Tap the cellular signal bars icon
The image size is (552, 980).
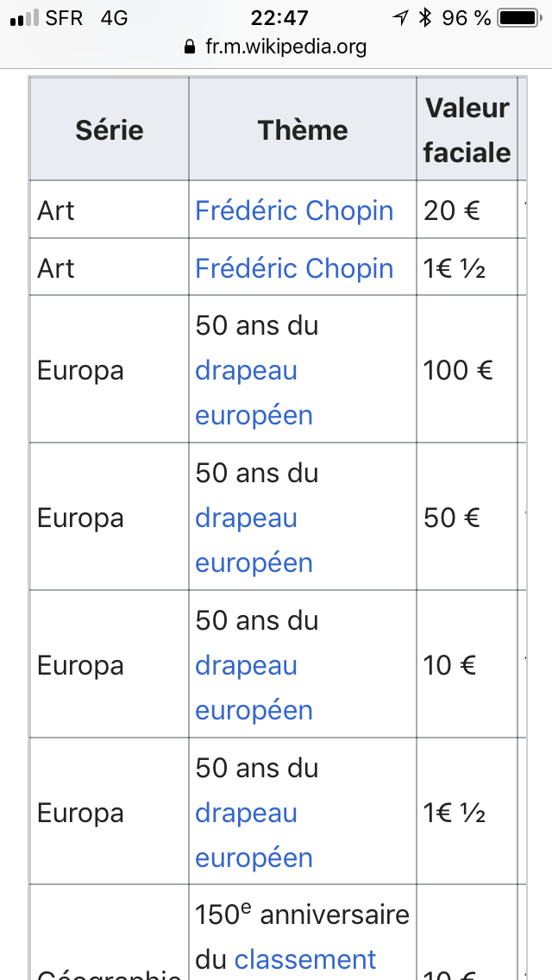point(24,18)
